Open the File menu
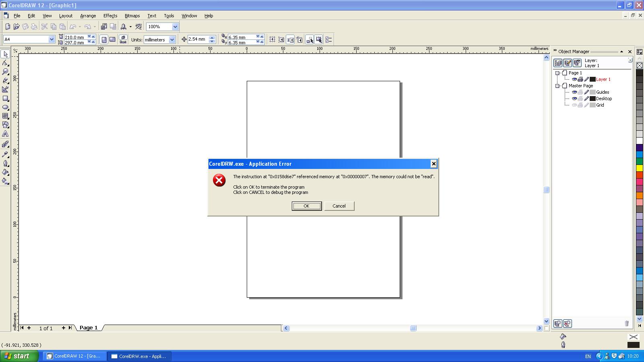 tap(17, 16)
